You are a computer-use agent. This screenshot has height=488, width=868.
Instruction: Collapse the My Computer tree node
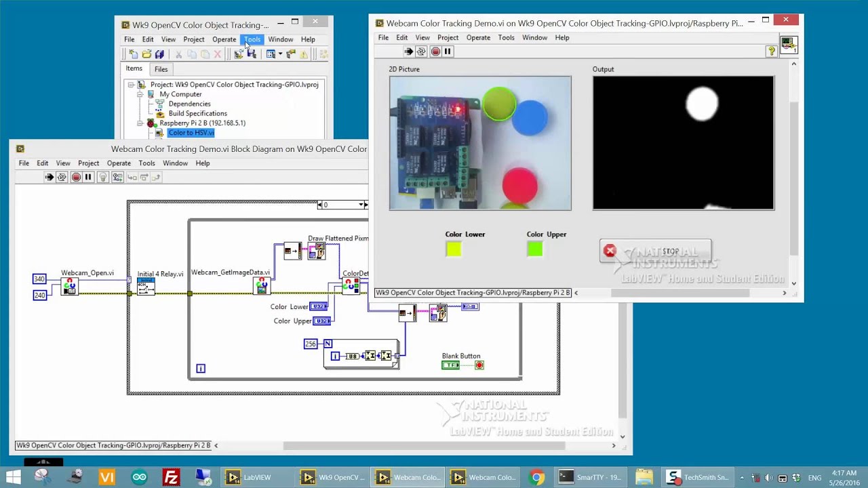140,94
